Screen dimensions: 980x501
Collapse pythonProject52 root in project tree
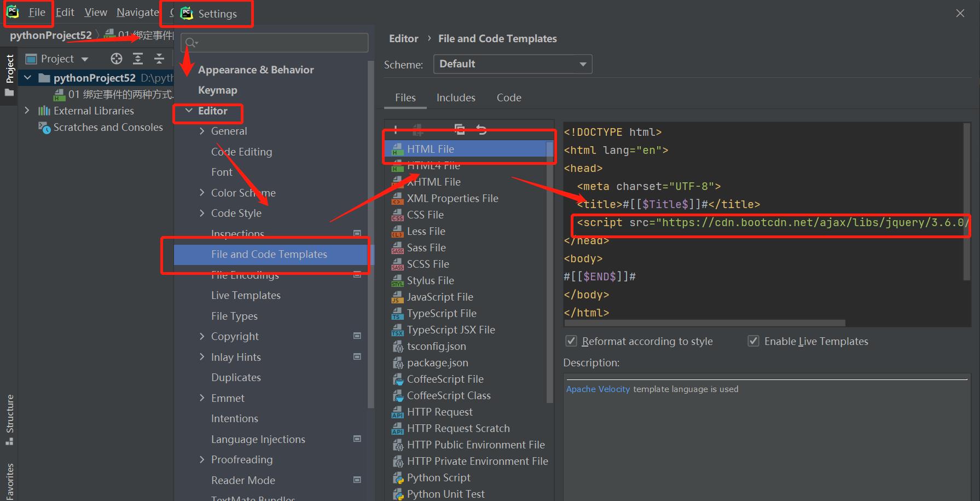27,78
